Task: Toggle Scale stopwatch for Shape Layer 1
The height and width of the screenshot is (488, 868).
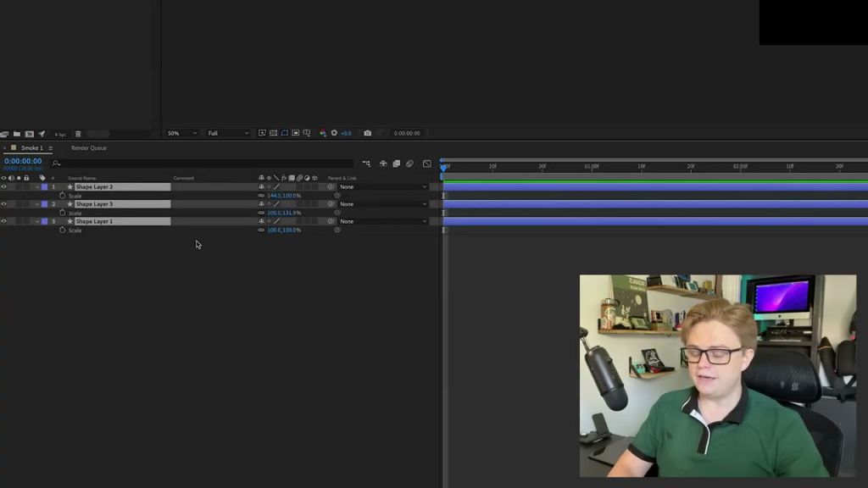Action: click(x=62, y=230)
